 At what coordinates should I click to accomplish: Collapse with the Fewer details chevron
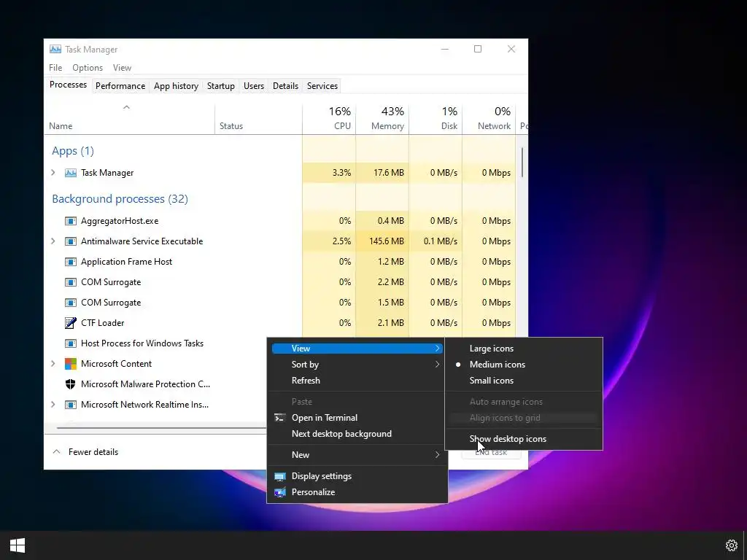click(56, 451)
